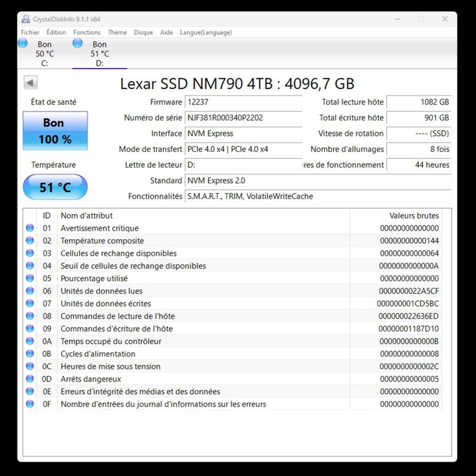Click the Bon 100 % health status button
The height and width of the screenshot is (476, 476).
tap(55, 131)
